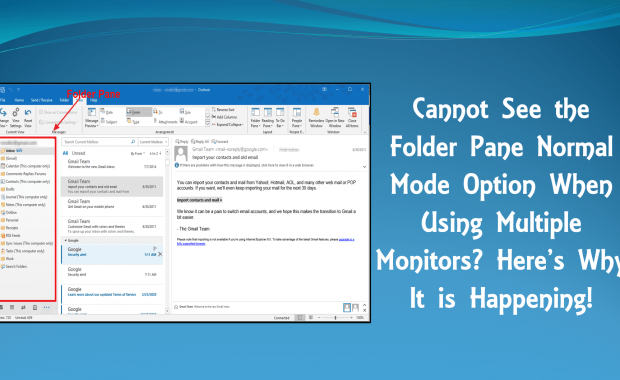Open the Folder ribbon tab
Viewport: 620px width, 380px height.
pyautogui.click(x=64, y=100)
